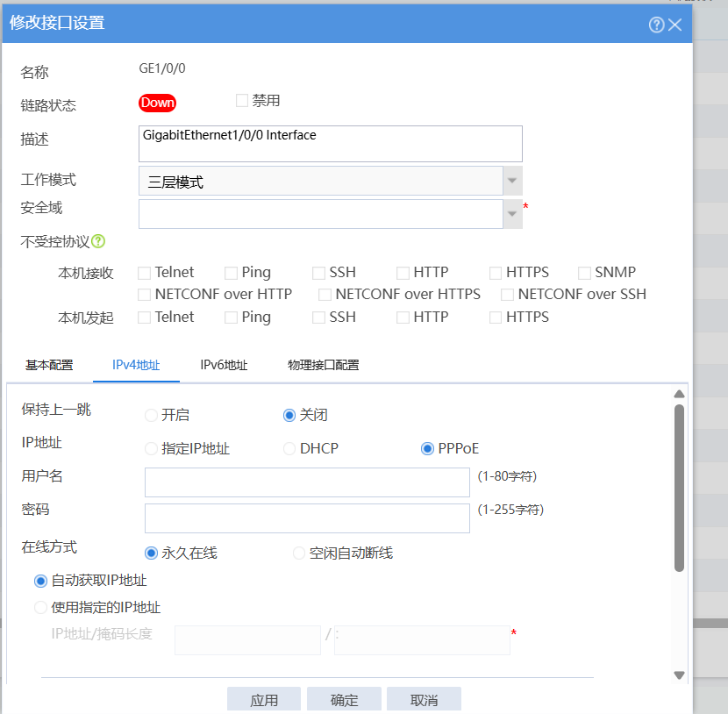Enable the 禁用 checkbox

click(242, 101)
